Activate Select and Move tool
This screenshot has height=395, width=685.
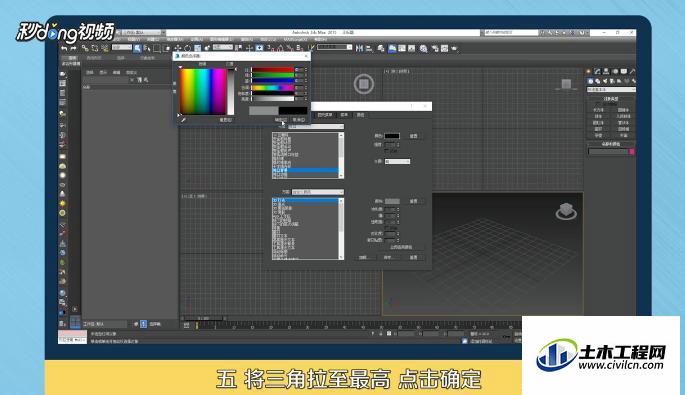(178, 48)
